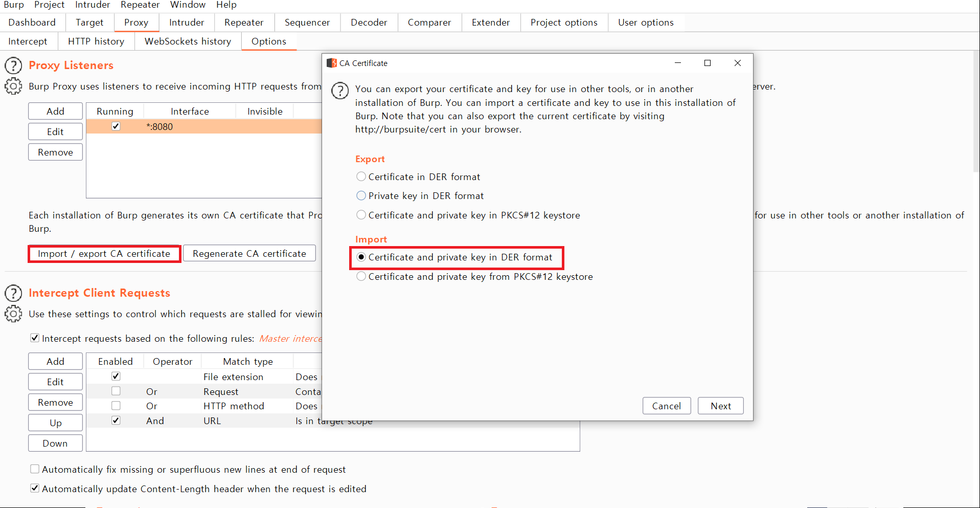The image size is (980, 508).
Task: Open Intercept Client Requests help icon
Action: tap(13, 293)
